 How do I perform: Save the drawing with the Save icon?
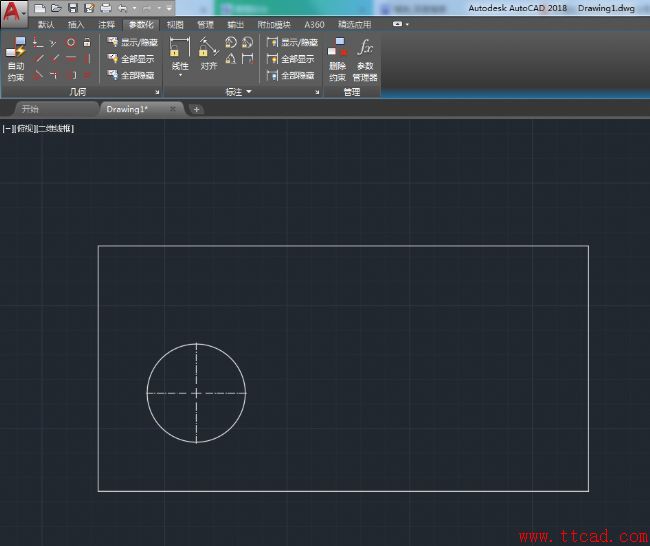pos(73,8)
